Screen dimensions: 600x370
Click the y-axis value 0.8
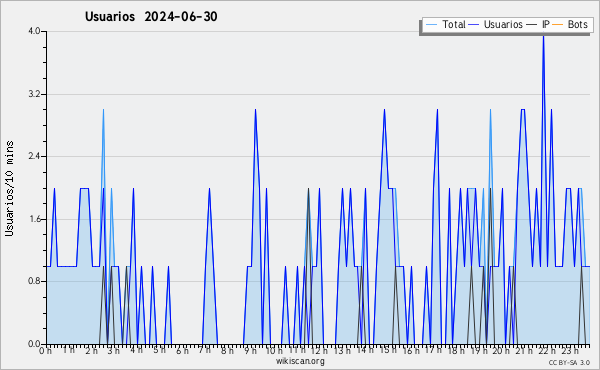[x=34, y=282]
